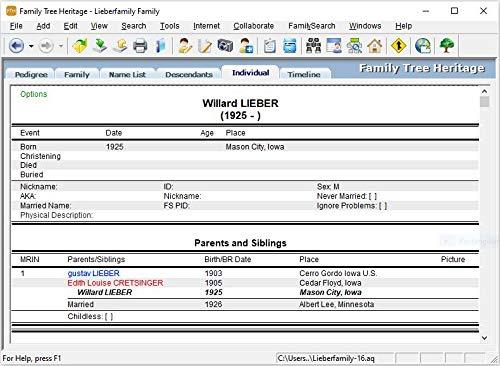The image size is (500, 366).
Task: Click the Parents and Siblings heading
Action: coord(240,243)
